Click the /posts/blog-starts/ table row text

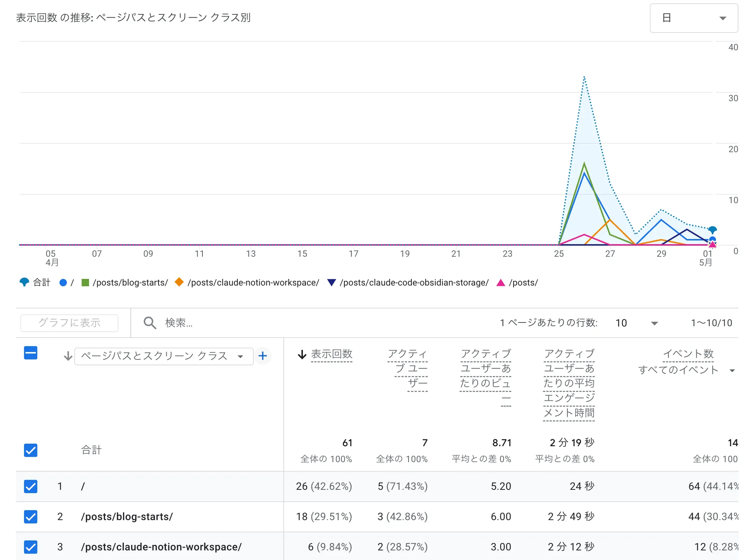coord(127,517)
